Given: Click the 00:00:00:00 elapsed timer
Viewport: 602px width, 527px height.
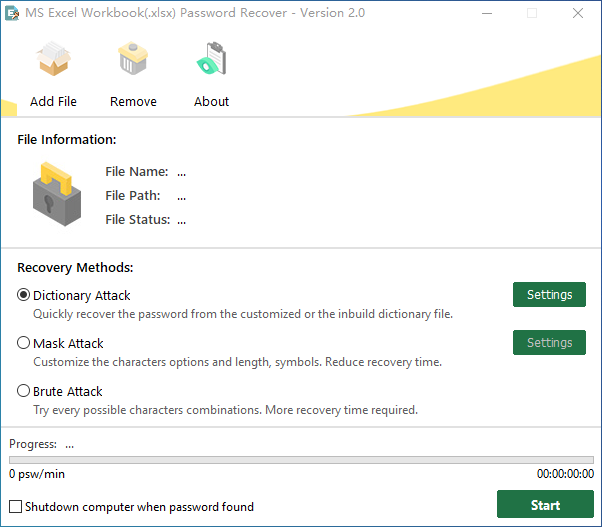Looking at the screenshot, I should [565, 474].
